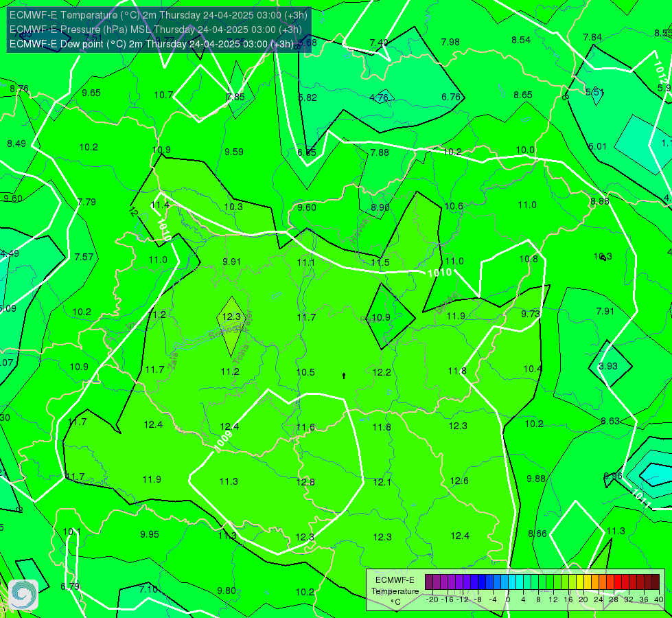Click the 7.91 temperature value

tap(605, 311)
